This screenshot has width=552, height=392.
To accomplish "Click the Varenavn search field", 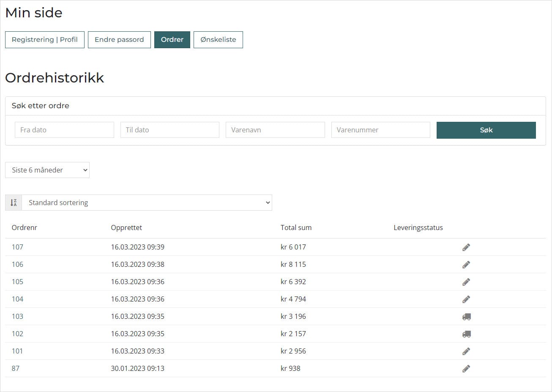I will 275,130.
